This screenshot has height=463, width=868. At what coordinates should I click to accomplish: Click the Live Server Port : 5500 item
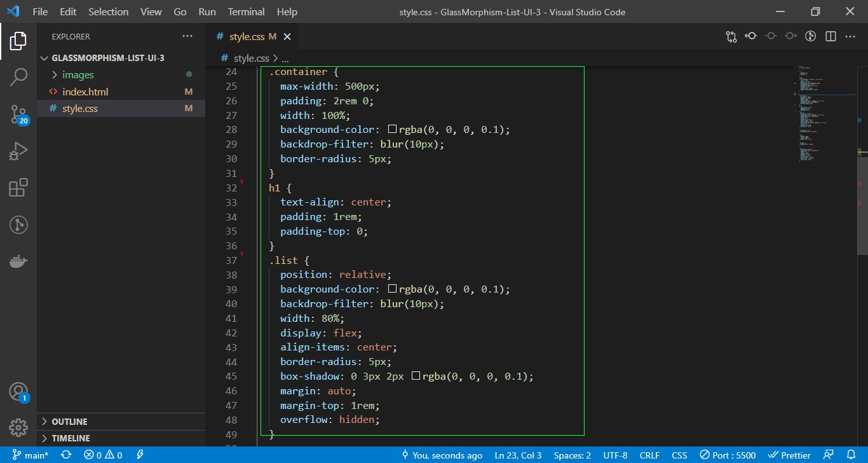[728, 455]
